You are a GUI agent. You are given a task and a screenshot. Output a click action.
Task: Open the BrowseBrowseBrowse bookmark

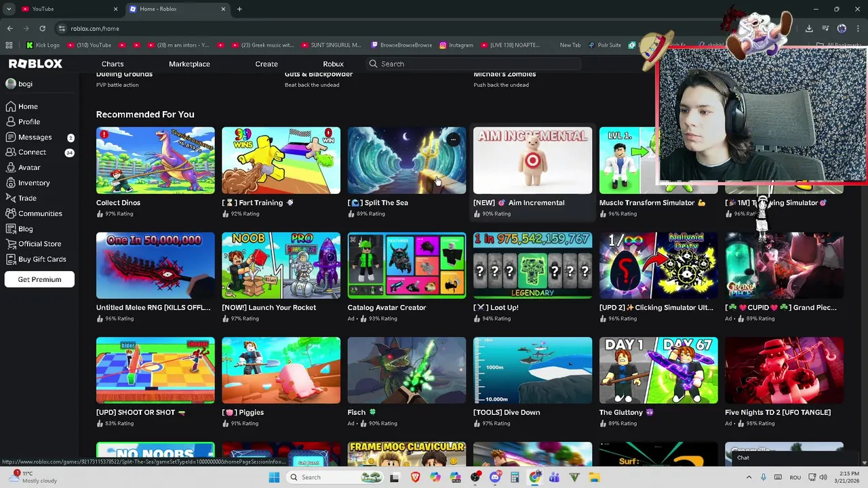[x=401, y=45]
